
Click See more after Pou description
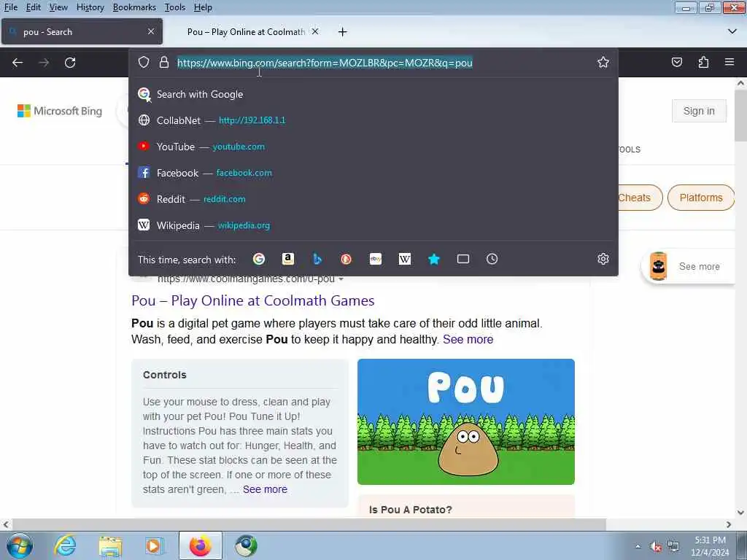coord(468,340)
